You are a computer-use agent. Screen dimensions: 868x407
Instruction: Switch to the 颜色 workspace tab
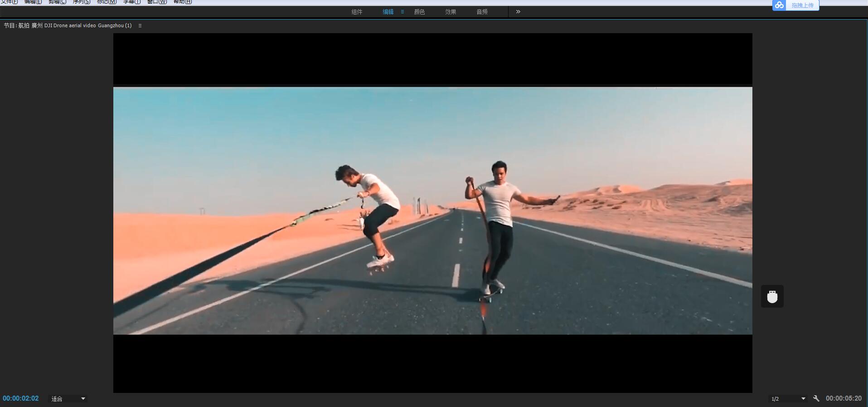(x=419, y=12)
